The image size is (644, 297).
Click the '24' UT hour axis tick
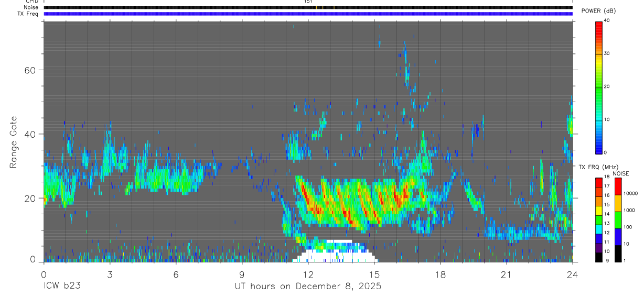(572, 274)
